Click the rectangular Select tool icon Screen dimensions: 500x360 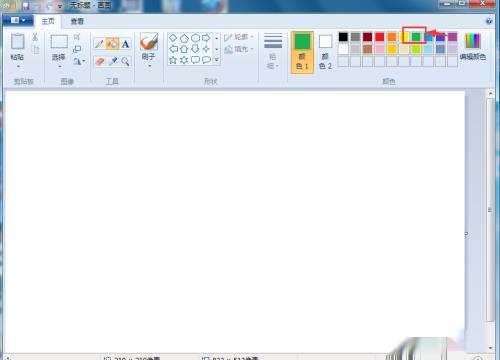click(x=59, y=42)
